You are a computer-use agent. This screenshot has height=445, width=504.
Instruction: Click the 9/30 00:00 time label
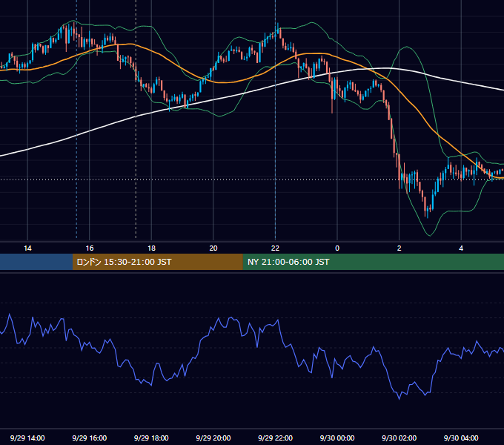click(337, 438)
